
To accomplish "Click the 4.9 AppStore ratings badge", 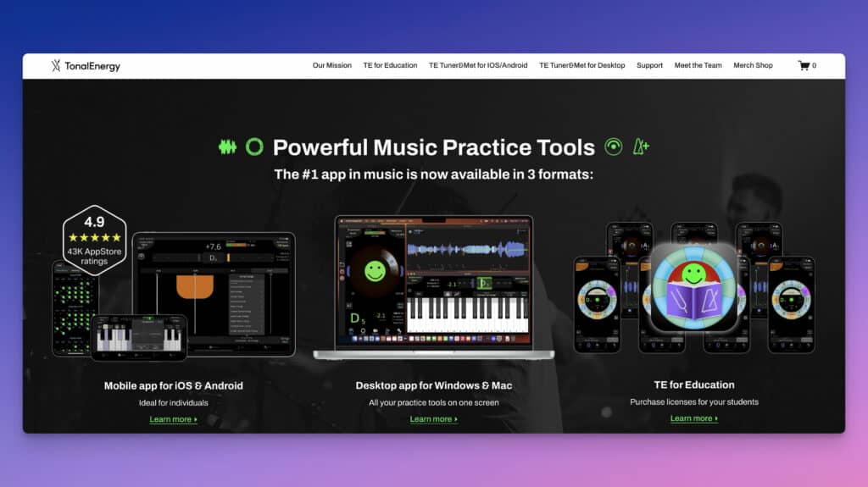I will [95, 241].
